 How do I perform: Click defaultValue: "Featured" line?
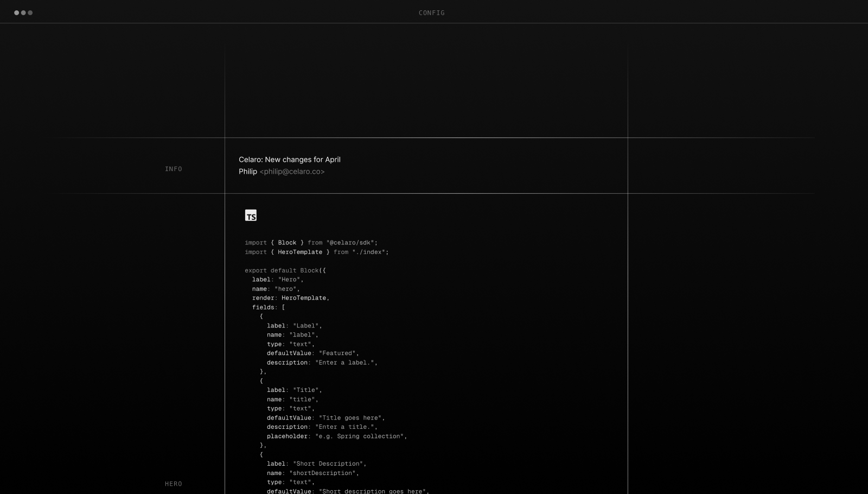[313, 353]
